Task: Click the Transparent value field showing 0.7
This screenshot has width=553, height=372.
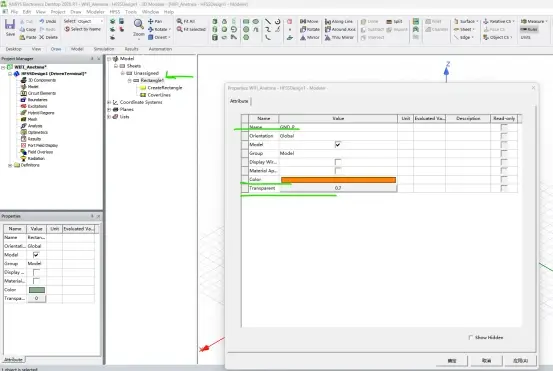Action: point(338,188)
